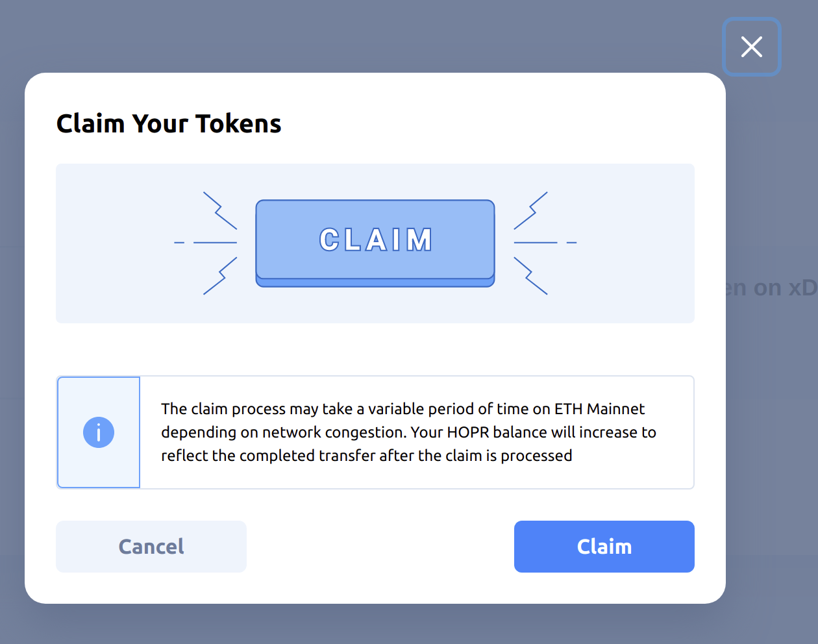This screenshot has height=644, width=818.
Task: Click the light blue panel around the info icon
Action: click(99, 432)
